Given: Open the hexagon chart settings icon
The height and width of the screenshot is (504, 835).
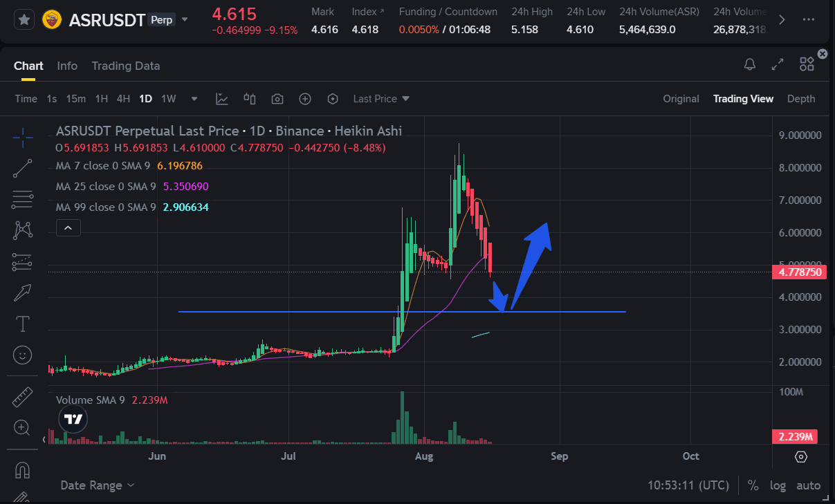Looking at the screenshot, I should 333,99.
